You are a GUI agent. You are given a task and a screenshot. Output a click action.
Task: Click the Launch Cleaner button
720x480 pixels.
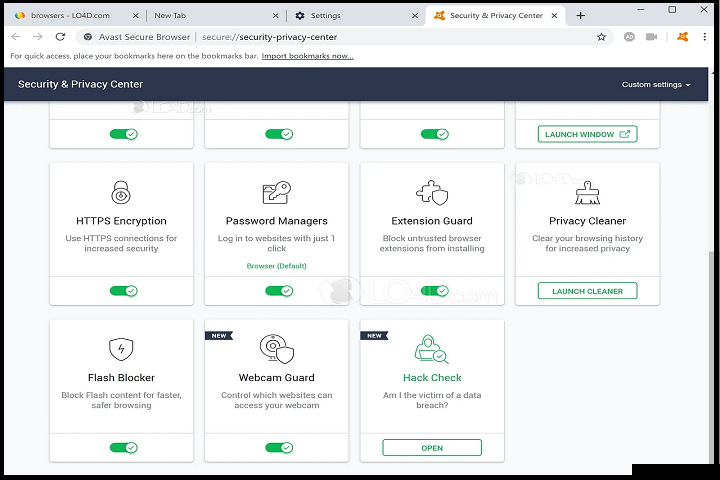pyautogui.click(x=587, y=291)
